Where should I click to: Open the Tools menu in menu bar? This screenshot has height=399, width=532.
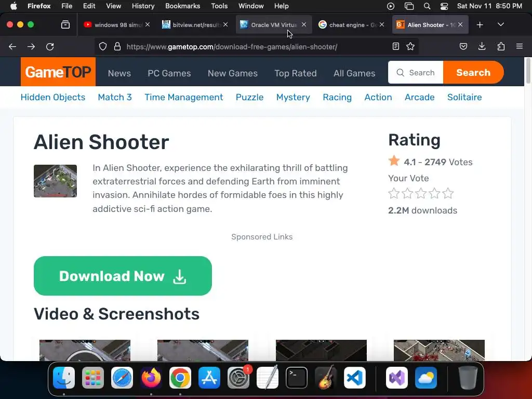tap(219, 6)
